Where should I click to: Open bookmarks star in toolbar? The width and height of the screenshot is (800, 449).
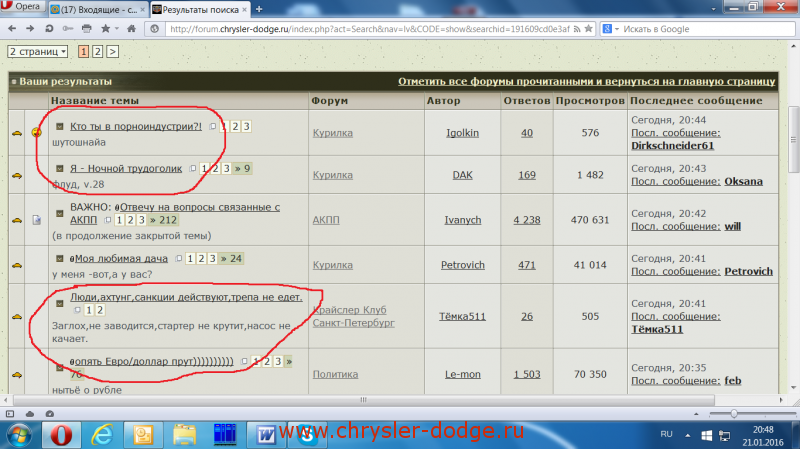coord(106,29)
